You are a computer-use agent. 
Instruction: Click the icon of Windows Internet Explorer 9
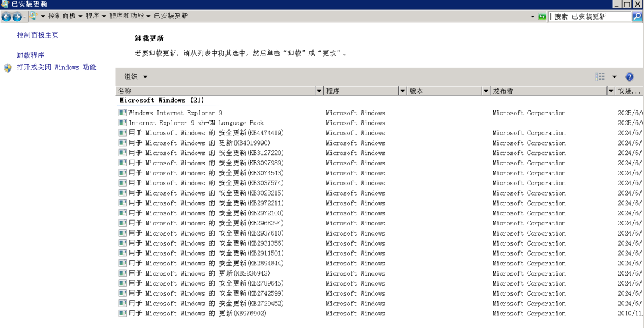122,113
